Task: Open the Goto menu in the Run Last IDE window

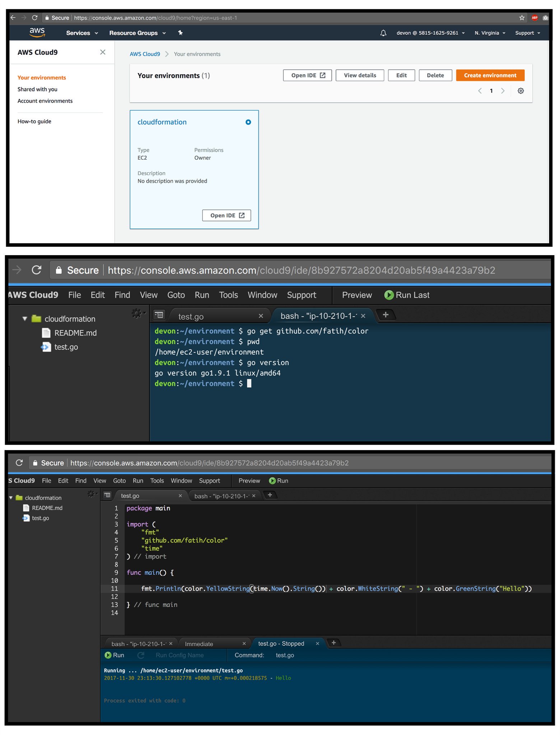Action: [x=176, y=295]
